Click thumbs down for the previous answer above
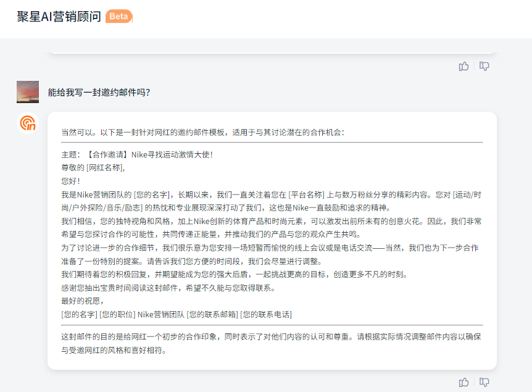532x392 pixels. tap(484, 66)
